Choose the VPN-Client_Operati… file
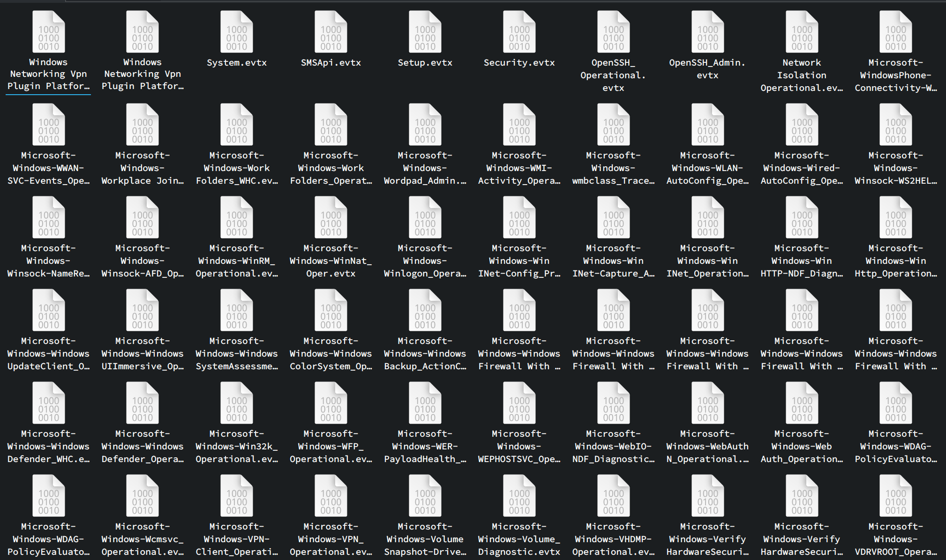Image resolution: width=946 pixels, height=560 pixels. click(237, 496)
